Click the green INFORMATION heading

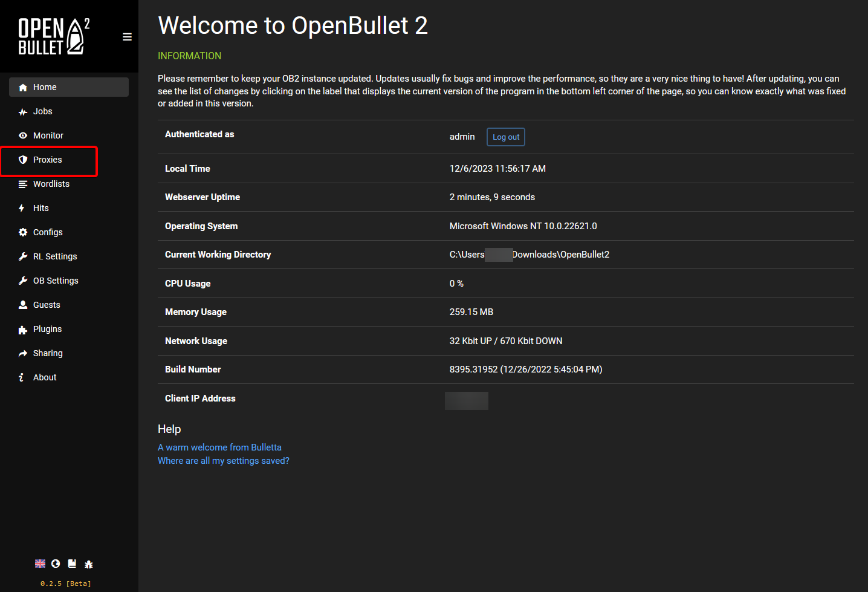(190, 56)
